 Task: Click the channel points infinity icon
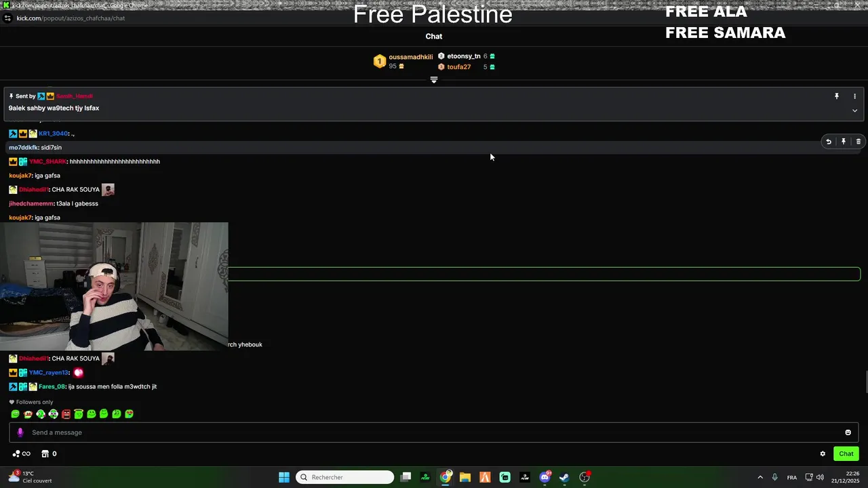click(x=22, y=454)
